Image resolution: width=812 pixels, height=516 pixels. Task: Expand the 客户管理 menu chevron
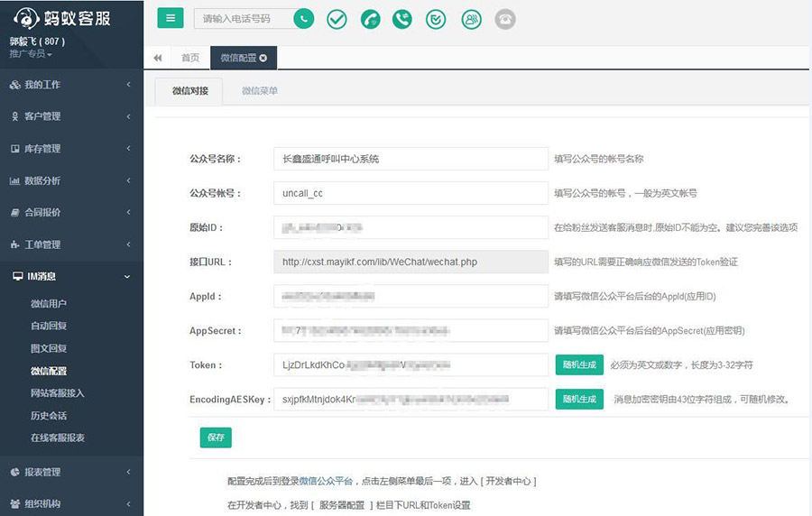[x=128, y=116]
